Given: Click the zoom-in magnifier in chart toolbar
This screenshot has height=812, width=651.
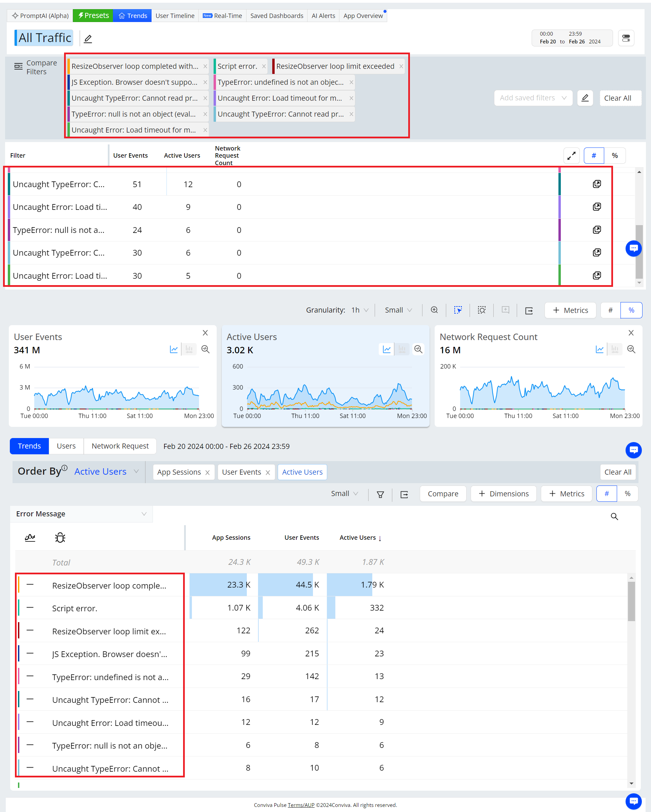Looking at the screenshot, I should click(x=434, y=310).
